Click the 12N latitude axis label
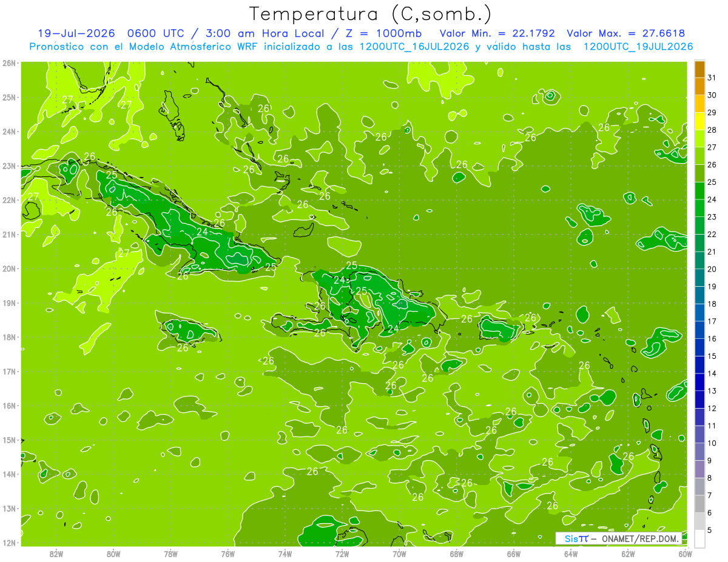Viewport: 728px width, 562px height. (9, 543)
